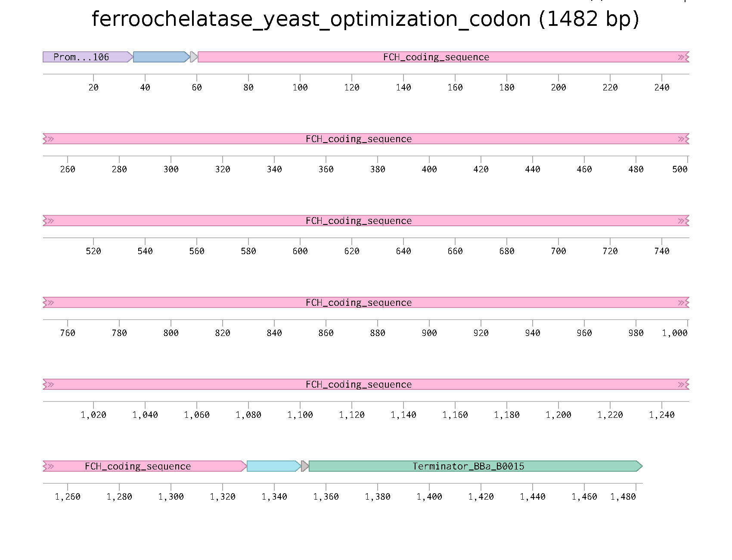Click the ferroochelatase_yeast_optimization_codon title text
This screenshot has width=732, height=560.
(x=365, y=19)
